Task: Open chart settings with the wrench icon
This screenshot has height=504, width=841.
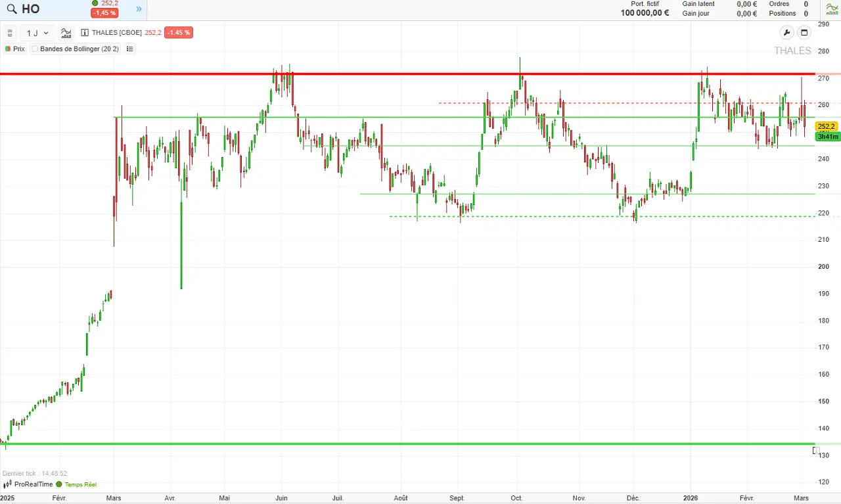Action: pyautogui.click(x=786, y=33)
